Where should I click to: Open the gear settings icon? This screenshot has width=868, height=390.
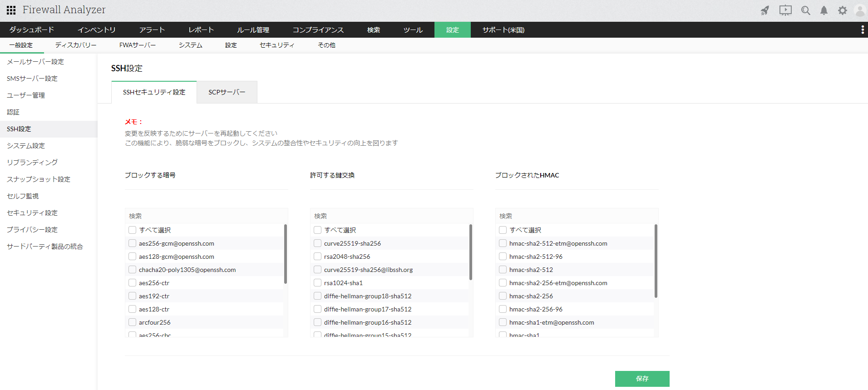(843, 10)
